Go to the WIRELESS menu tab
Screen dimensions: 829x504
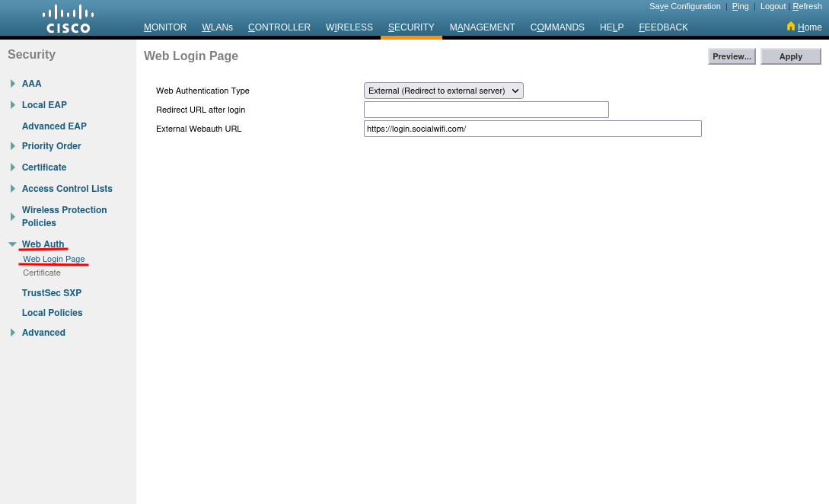[349, 27]
